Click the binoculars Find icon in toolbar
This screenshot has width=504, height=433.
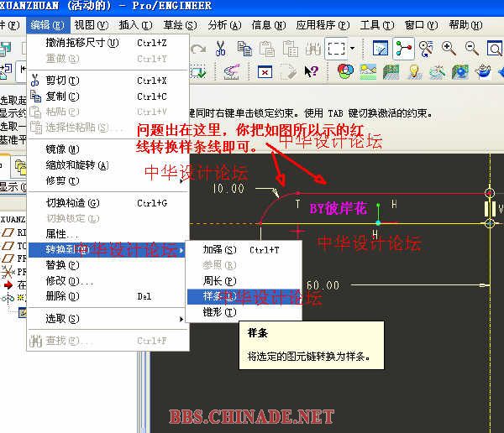point(313,49)
